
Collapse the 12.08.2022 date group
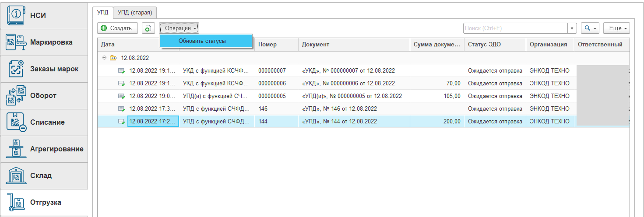[104, 57]
